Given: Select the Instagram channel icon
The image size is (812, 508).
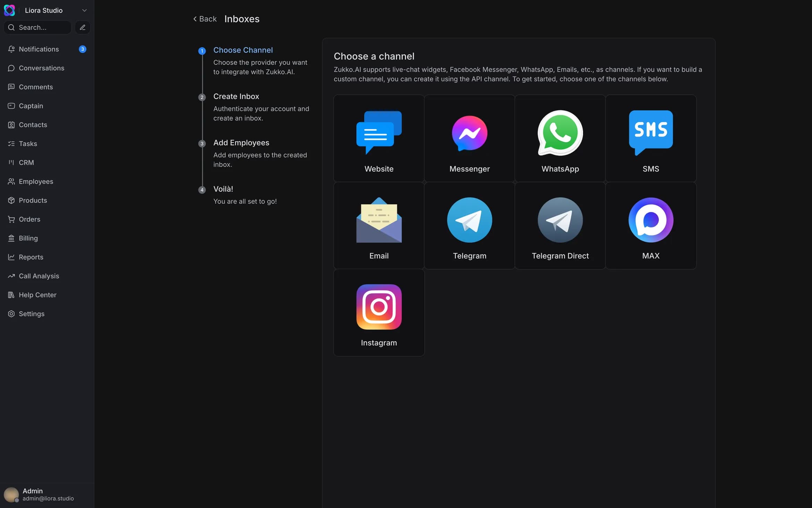Looking at the screenshot, I should click(x=379, y=307).
